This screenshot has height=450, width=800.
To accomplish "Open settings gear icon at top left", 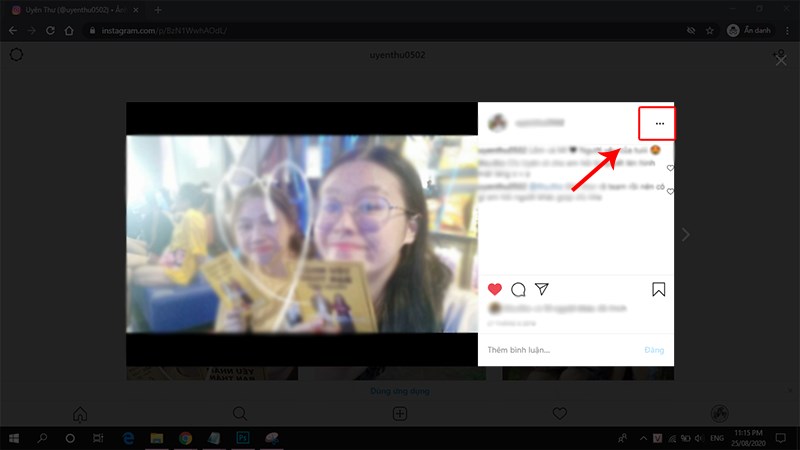I will pos(16,55).
